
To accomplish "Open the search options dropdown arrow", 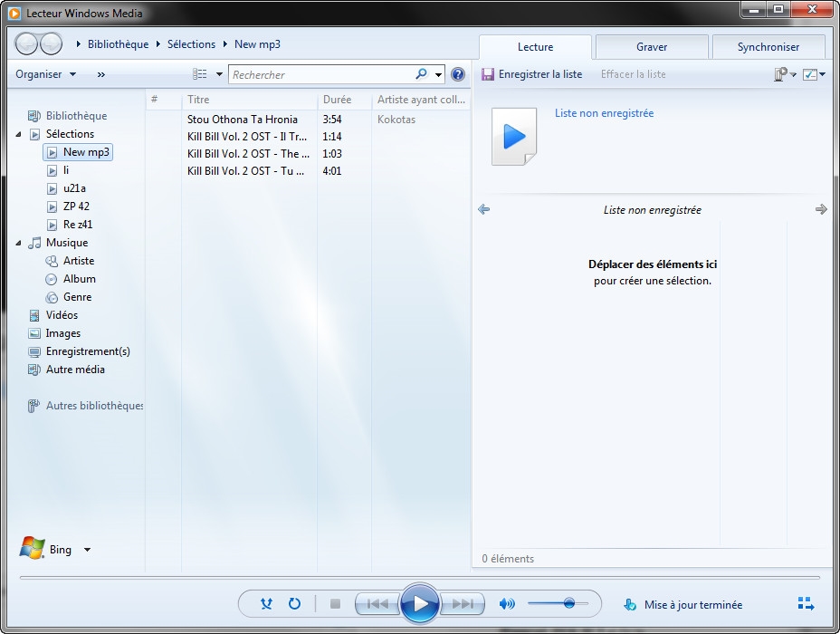I will coord(439,74).
